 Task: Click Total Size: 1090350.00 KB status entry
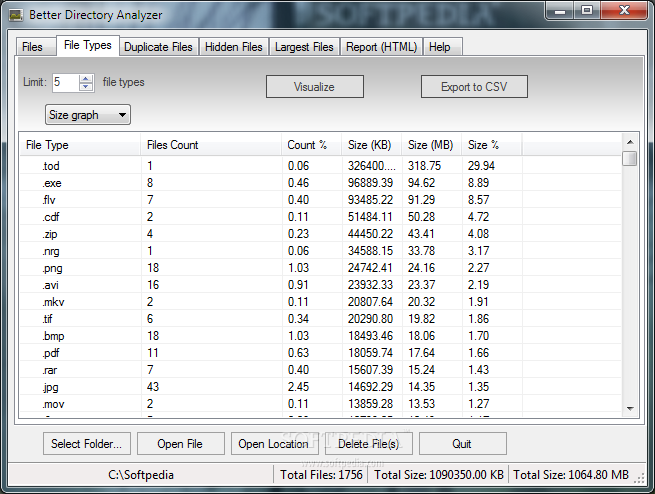point(439,475)
